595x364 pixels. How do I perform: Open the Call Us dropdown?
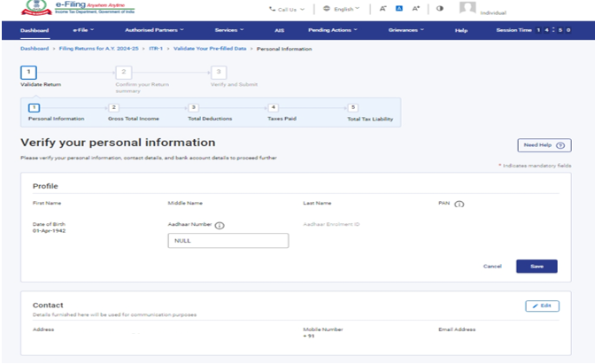pyautogui.click(x=287, y=9)
